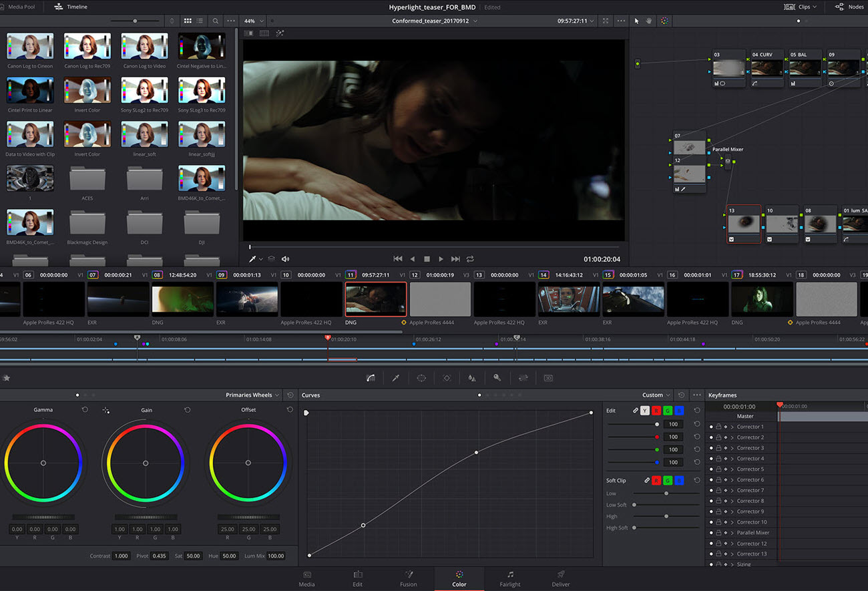Click the star flag icon above Gamma wheel
The height and width of the screenshot is (591, 868).
(x=7, y=378)
